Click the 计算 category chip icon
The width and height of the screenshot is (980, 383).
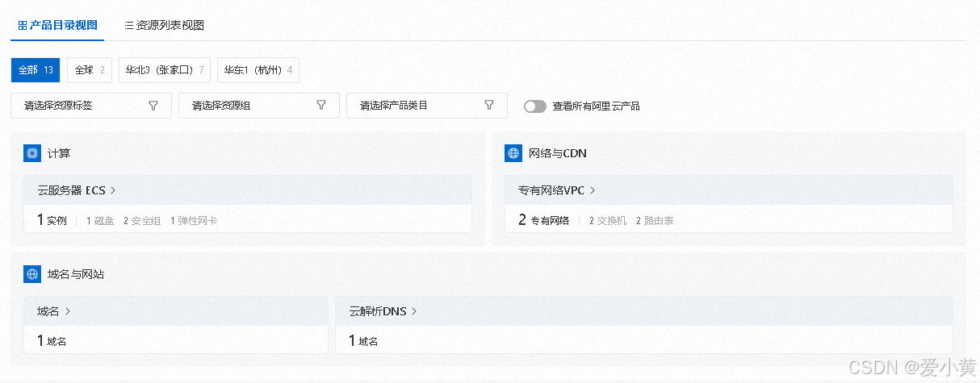point(32,153)
